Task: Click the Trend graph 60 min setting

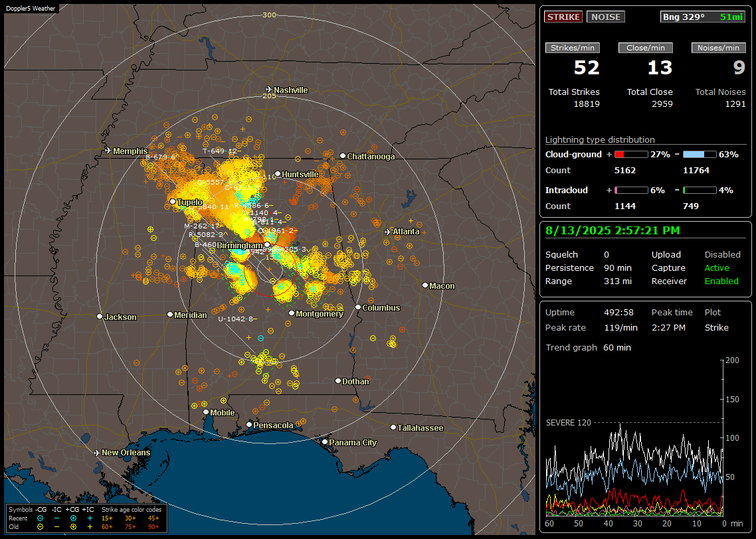Action: tap(616, 348)
